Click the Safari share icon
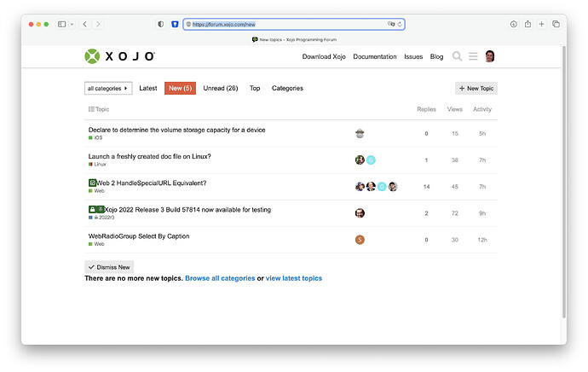Viewport: 588px width, 372px height. (x=527, y=24)
